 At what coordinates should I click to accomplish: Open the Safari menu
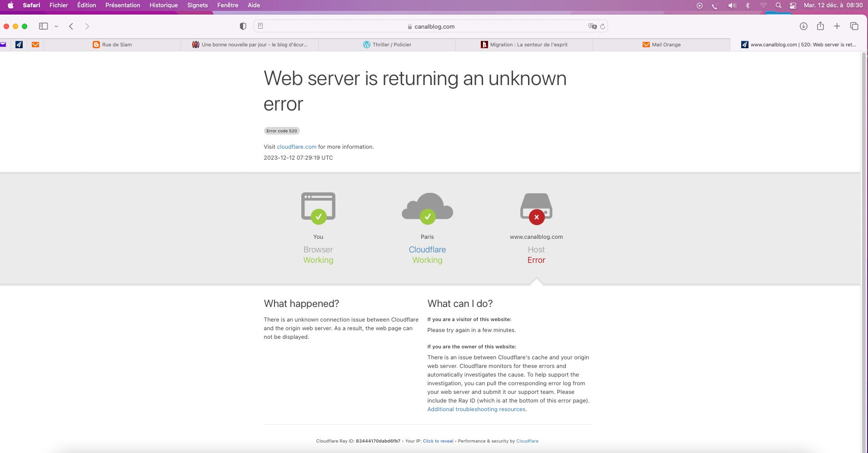(x=31, y=5)
